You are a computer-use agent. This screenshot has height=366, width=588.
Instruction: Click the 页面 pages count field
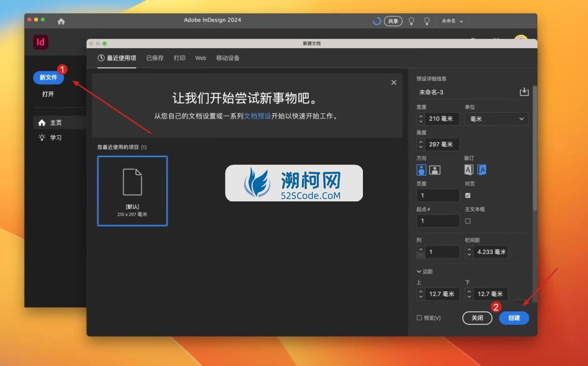point(438,195)
